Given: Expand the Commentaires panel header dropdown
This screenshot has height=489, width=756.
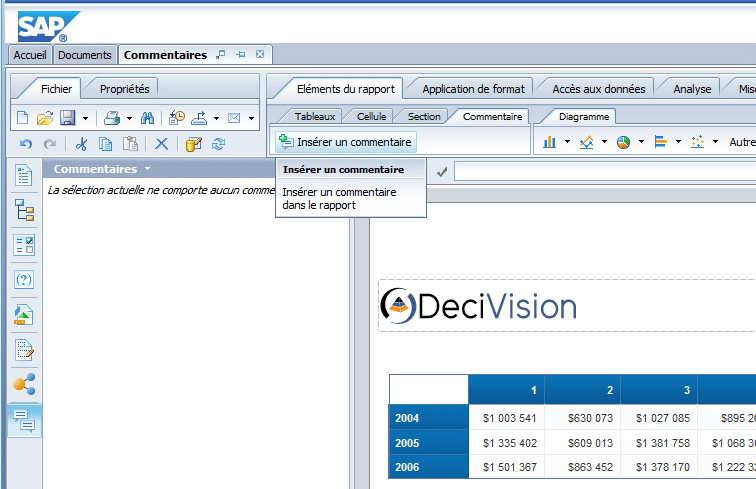Looking at the screenshot, I should (148, 169).
